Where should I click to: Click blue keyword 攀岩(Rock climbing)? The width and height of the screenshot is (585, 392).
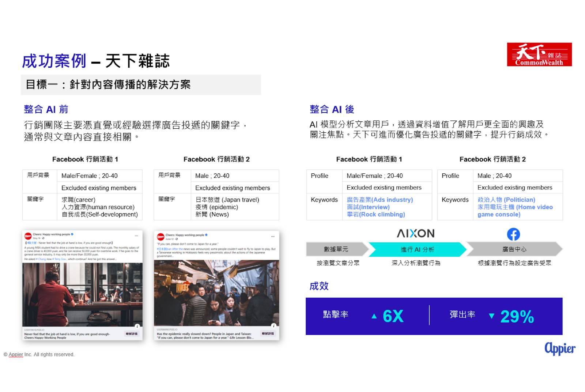[376, 214]
